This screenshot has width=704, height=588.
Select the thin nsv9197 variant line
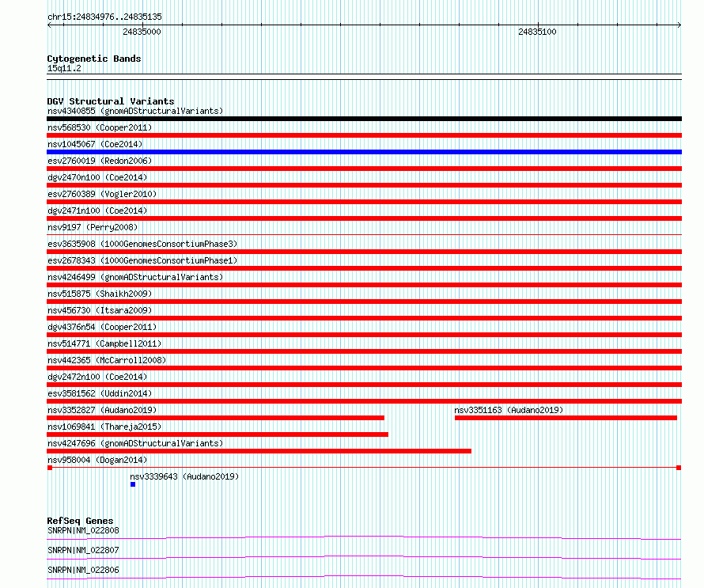pyautogui.click(x=364, y=234)
